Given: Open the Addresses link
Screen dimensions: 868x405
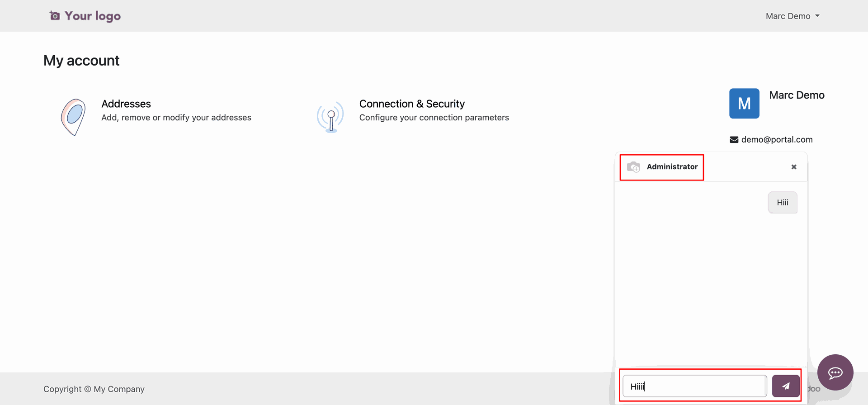Looking at the screenshot, I should tap(126, 104).
